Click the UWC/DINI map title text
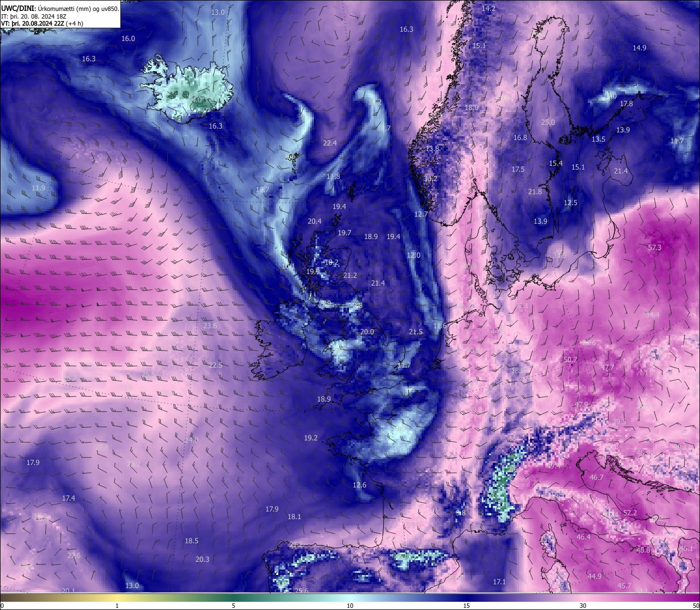This screenshot has height=610, width=700. coord(60,9)
